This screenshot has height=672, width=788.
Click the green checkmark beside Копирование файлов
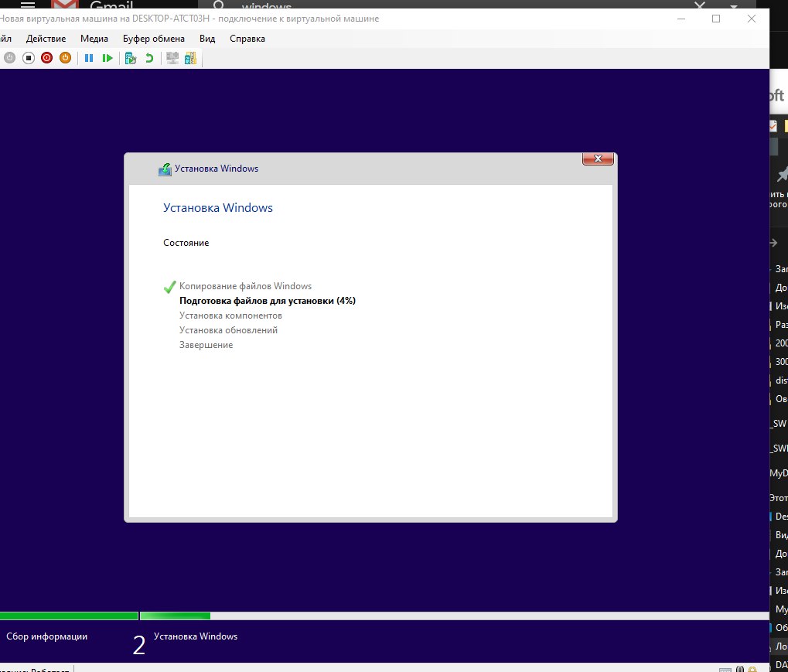[x=170, y=286]
